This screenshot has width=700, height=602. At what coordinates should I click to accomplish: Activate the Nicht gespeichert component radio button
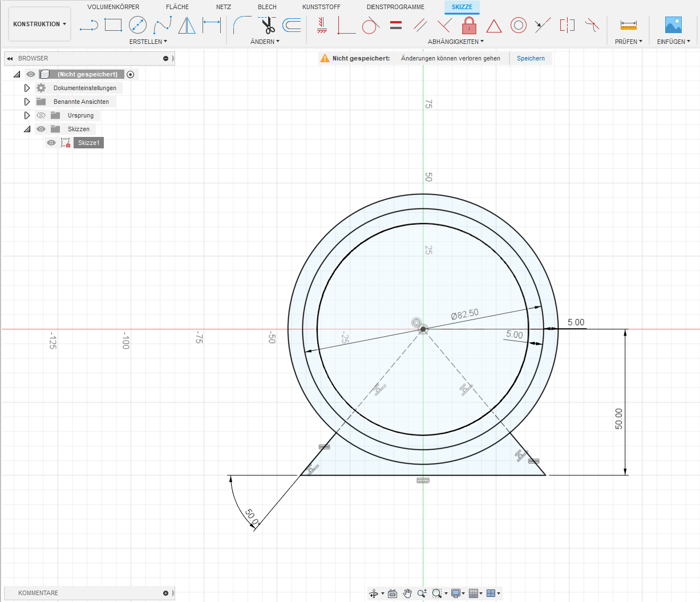pos(131,74)
